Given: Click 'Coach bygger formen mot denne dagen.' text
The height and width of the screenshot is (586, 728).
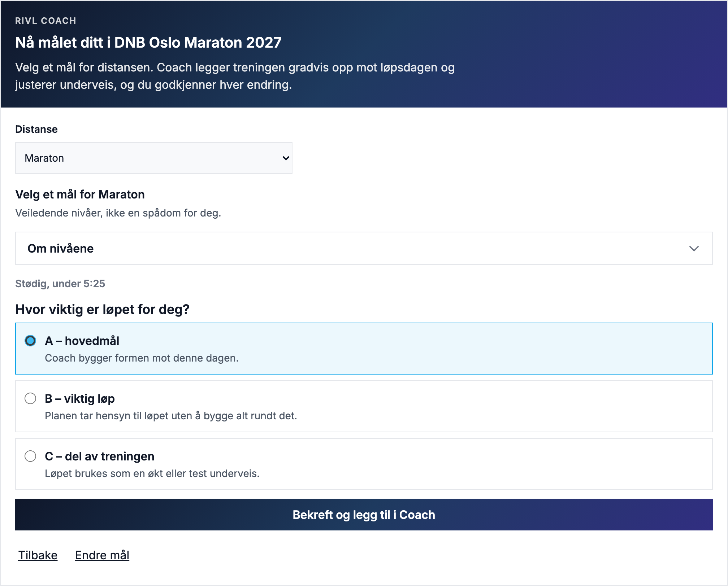Looking at the screenshot, I should click(142, 358).
